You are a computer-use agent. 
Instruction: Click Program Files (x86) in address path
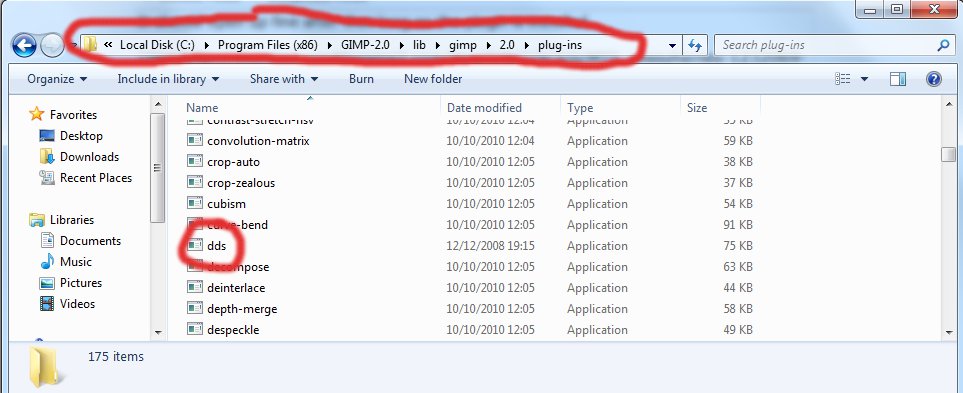click(x=267, y=45)
